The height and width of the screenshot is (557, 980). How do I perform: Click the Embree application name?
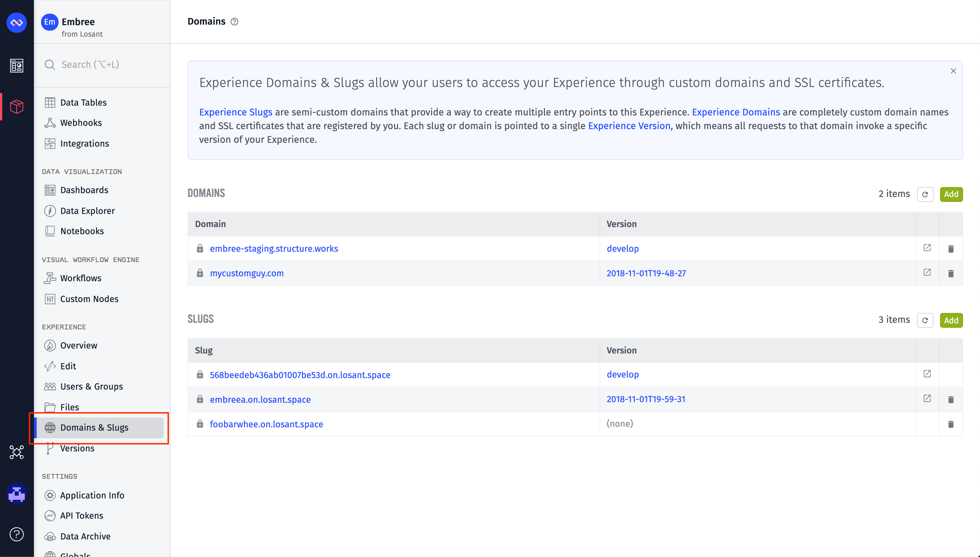tap(78, 22)
